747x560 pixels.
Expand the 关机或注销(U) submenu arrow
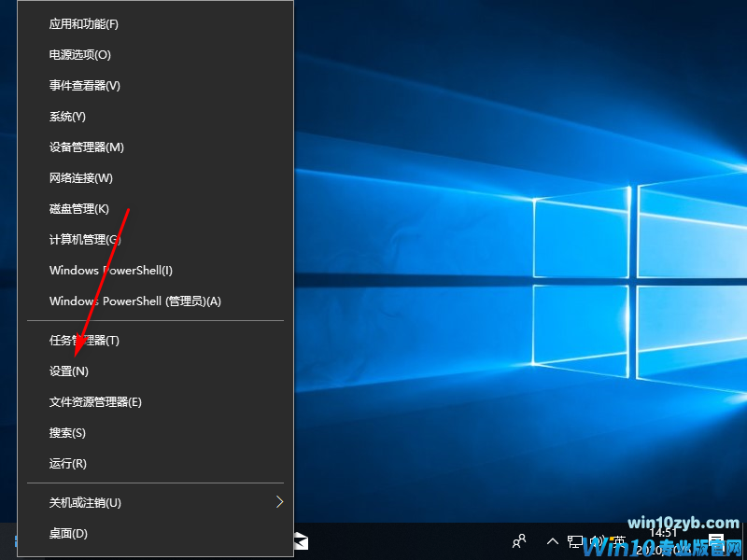tap(279, 502)
